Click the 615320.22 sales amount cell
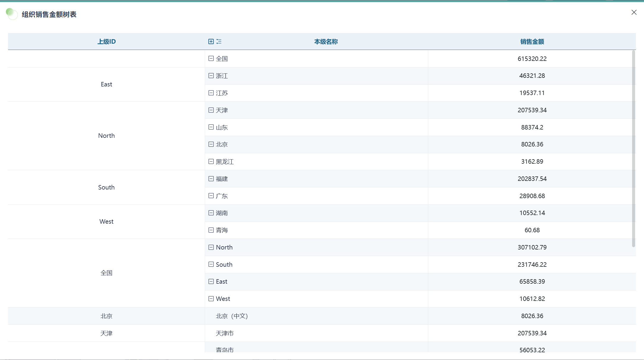Viewport: 644px width, 360px height. tap(532, 59)
